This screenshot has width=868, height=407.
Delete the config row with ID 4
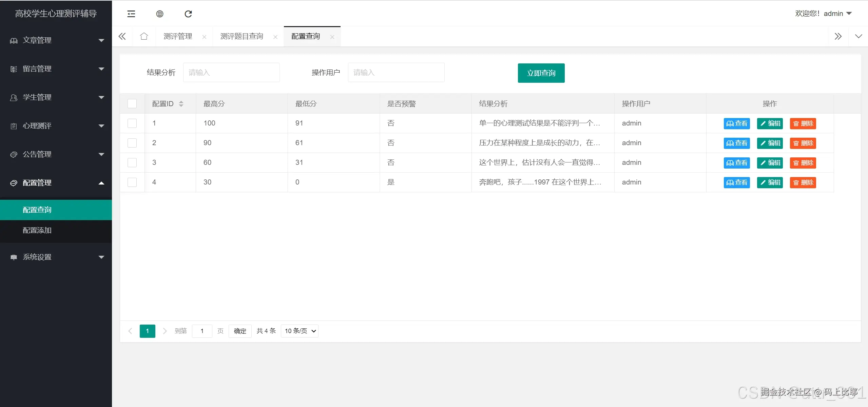click(803, 182)
